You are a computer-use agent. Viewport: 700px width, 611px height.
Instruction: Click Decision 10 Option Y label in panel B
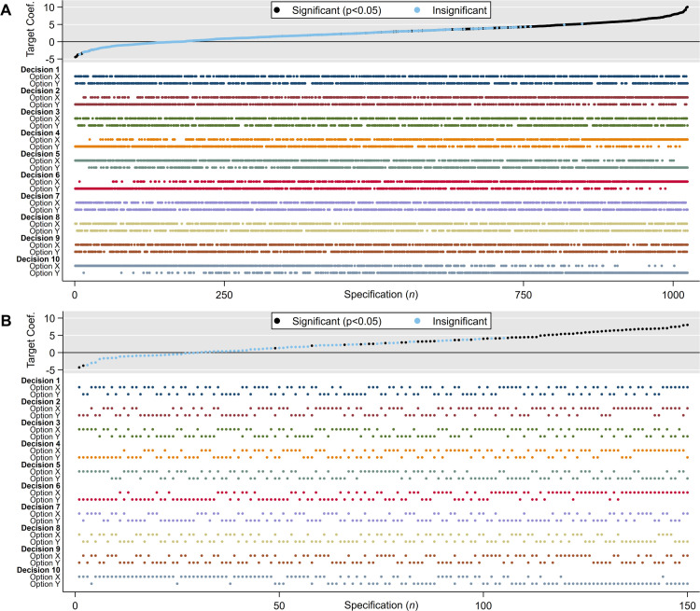(x=45, y=584)
